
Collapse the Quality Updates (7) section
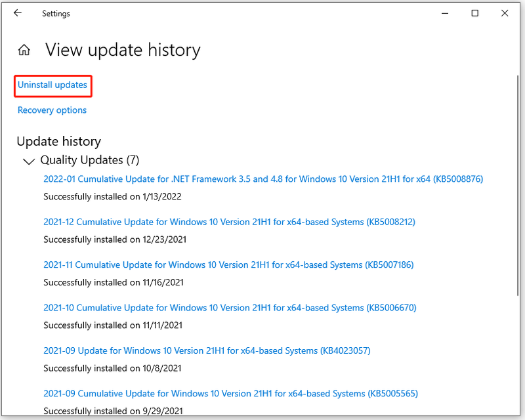29,161
